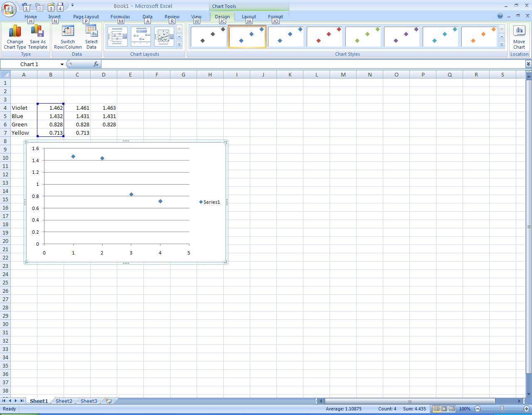Toggle Page Break Preview view
Image resolution: width=532 pixels, height=415 pixels.
[x=451, y=409]
